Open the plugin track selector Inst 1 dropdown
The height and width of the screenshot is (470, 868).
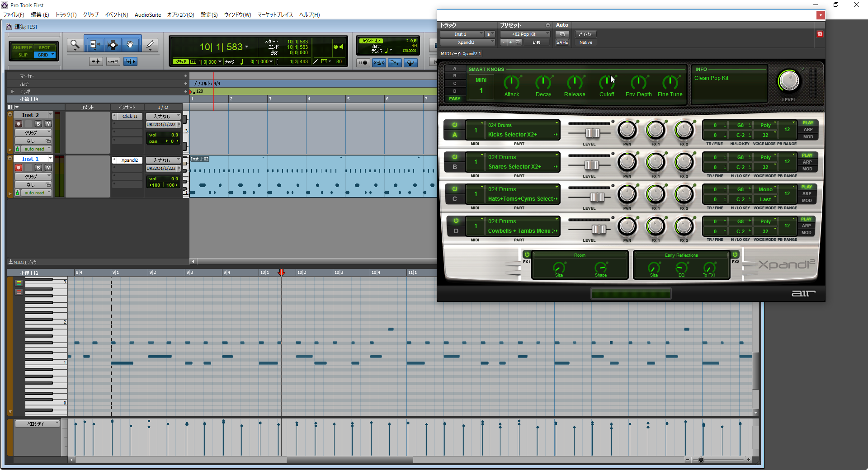[x=462, y=34]
